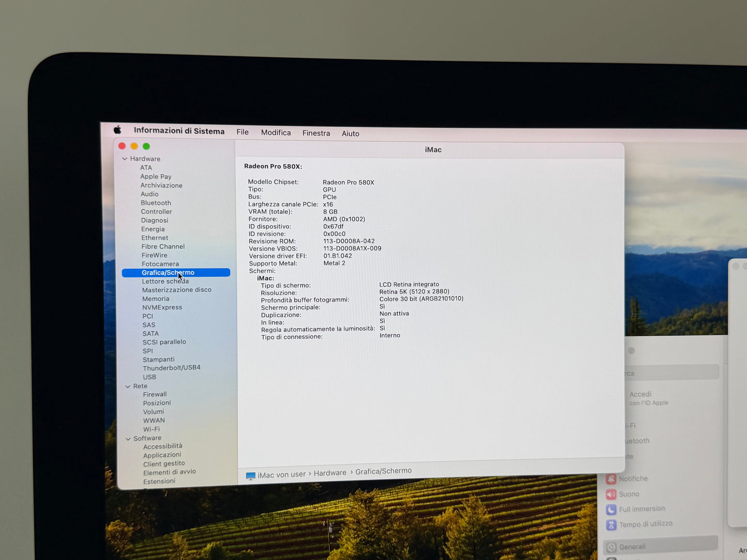
Task: Open Full immersion icon in System Settings
Action: [611, 510]
